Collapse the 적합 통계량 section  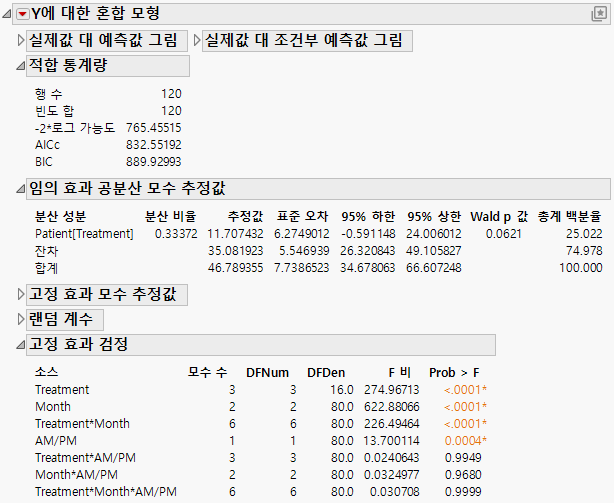click(20, 66)
